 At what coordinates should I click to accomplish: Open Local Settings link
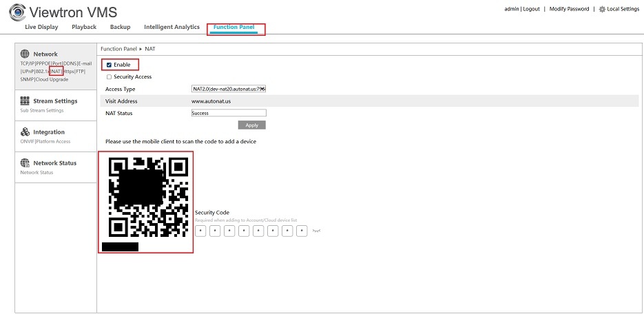(x=623, y=9)
